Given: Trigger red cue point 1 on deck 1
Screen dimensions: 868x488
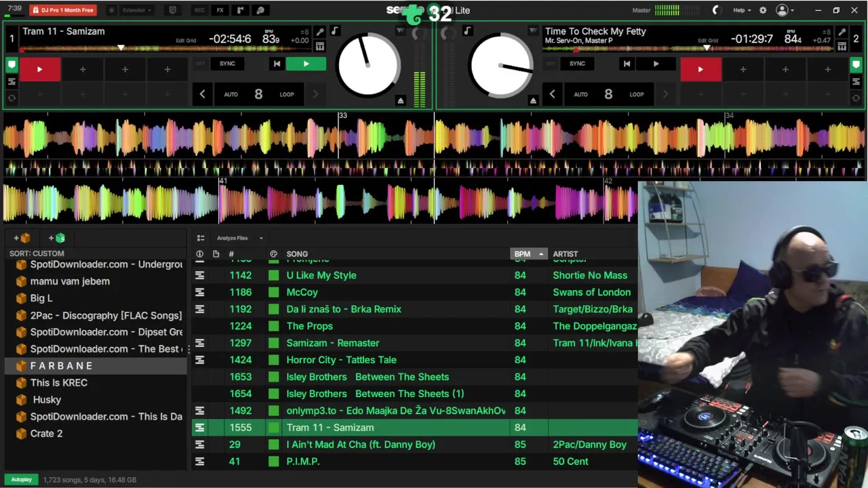Looking at the screenshot, I should [x=39, y=69].
